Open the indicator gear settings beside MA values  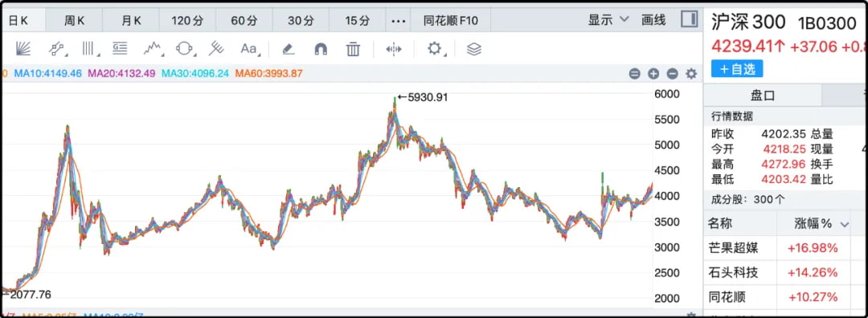[x=691, y=74]
